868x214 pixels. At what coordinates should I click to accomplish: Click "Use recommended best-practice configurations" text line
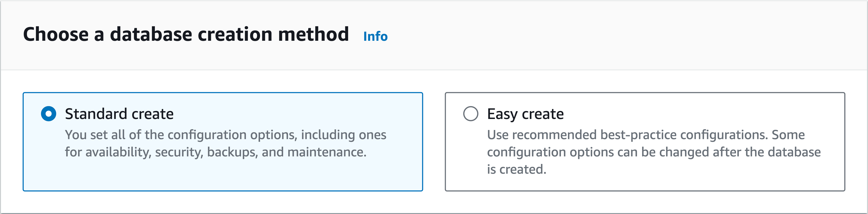coord(646,135)
